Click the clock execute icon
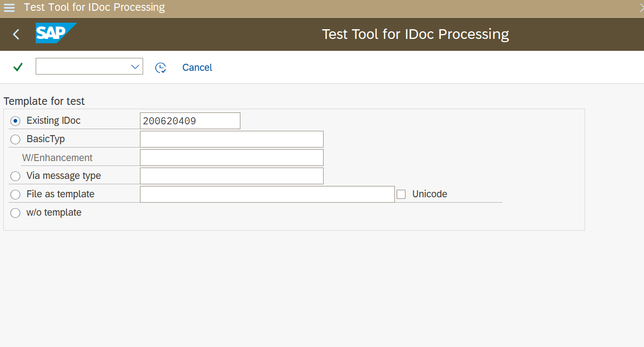Viewport: 644px width, 347px height. coord(160,68)
